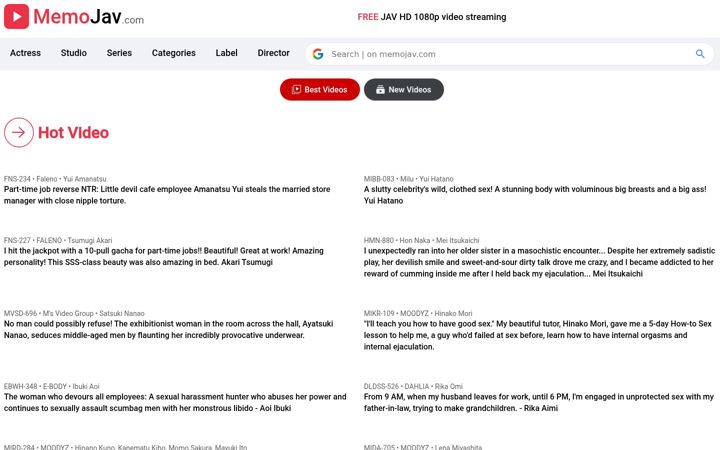This screenshot has height=450, width=720.
Task: Open the video title beneath FNS-234
Action: [167, 195]
